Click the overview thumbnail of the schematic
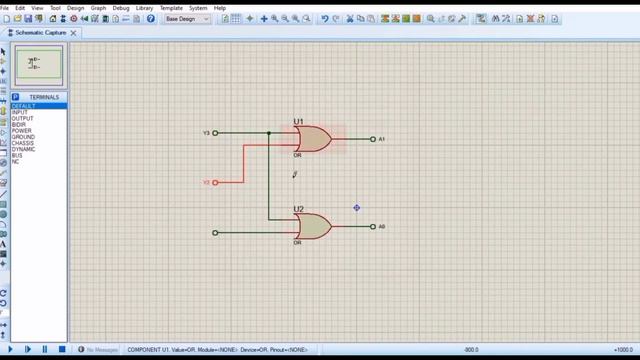640x360 pixels. point(39,65)
